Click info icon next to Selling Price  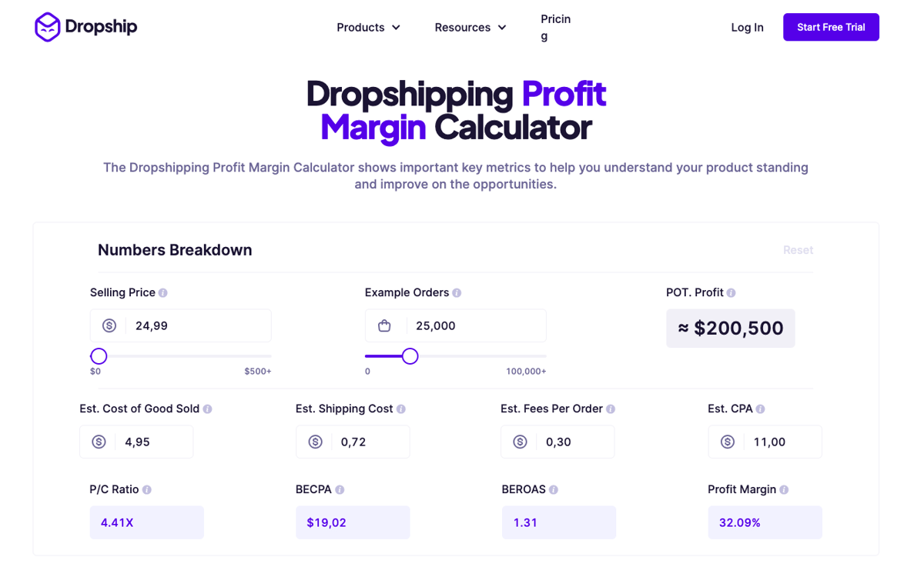pyautogui.click(x=163, y=293)
